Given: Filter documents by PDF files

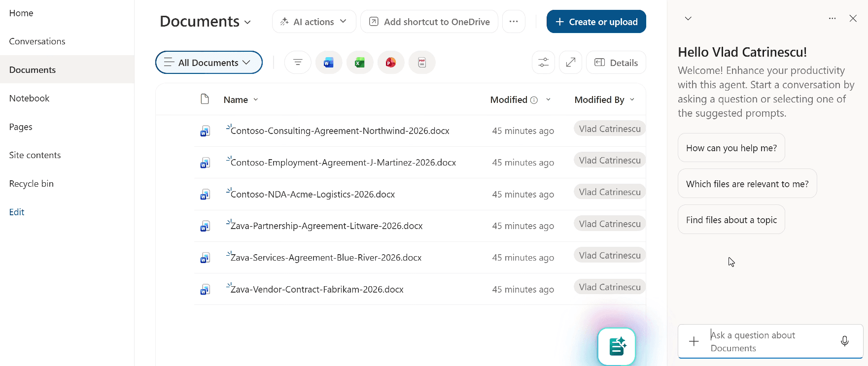Looking at the screenshot, I should (422, 63).
